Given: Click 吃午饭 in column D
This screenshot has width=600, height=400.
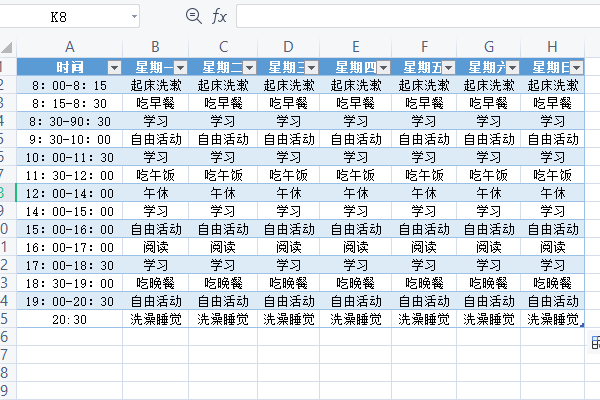Looking at the screenshot, I should click(x=289, y=175).
